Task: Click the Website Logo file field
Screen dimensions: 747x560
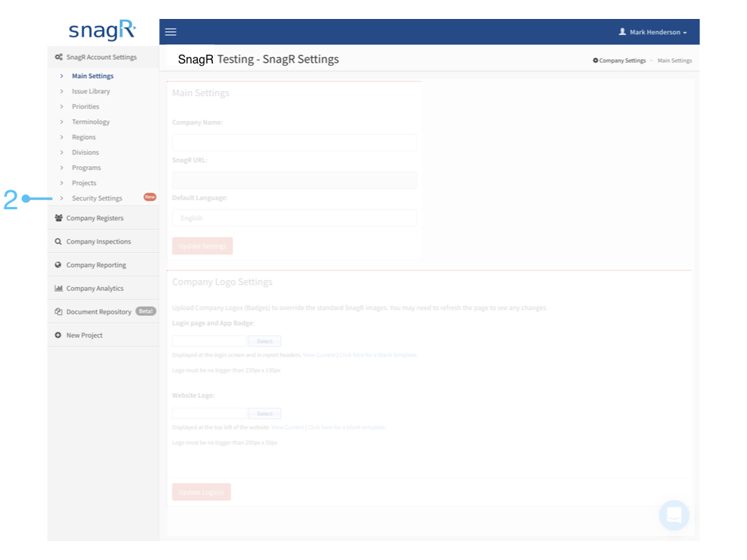Action: (x=209, y=413)
